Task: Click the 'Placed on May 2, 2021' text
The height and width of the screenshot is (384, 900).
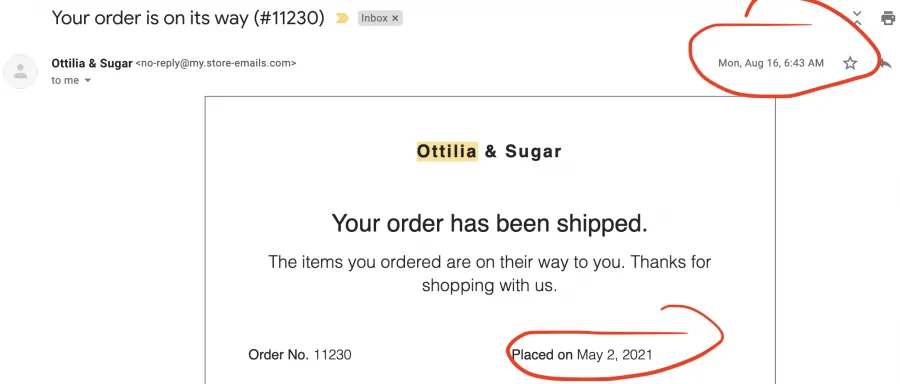Action: pyautogui.click(x=582, y=355)
